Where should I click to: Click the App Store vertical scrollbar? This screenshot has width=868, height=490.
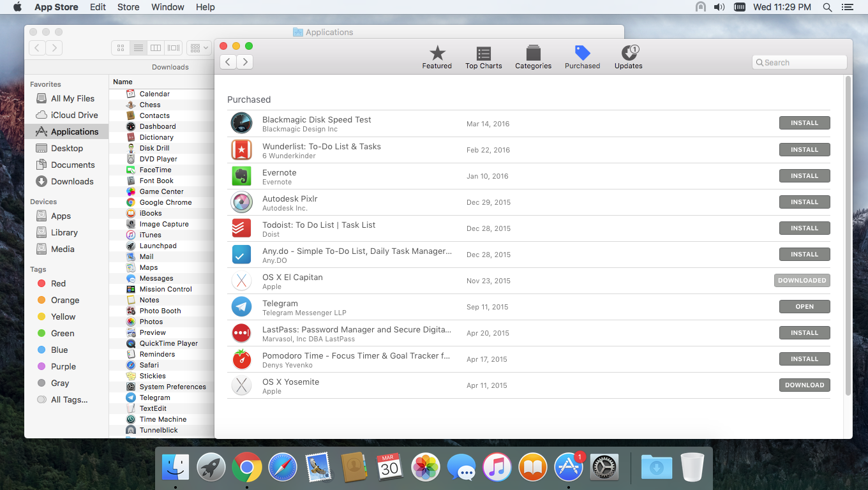(x=848, y=236)
